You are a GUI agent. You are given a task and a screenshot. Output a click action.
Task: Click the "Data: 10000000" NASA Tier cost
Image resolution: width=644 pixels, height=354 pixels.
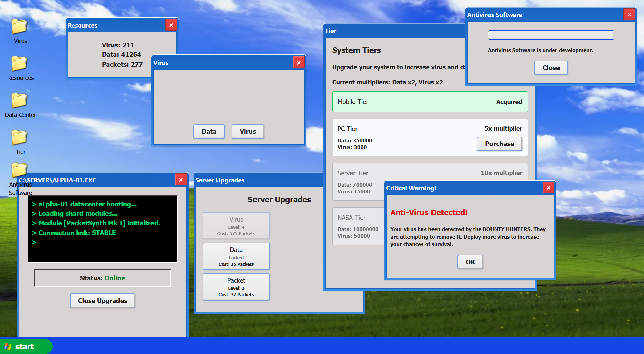[358, 229]
